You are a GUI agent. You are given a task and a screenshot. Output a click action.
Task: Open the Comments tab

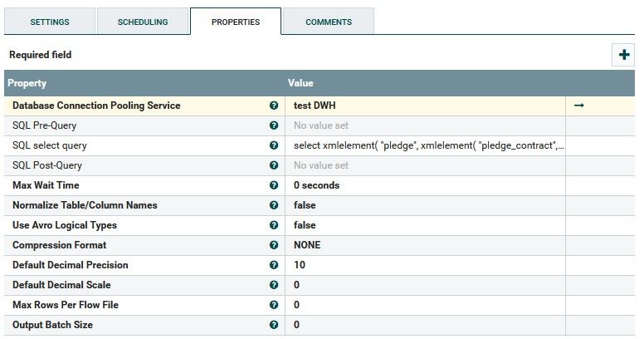click(329, 22)
